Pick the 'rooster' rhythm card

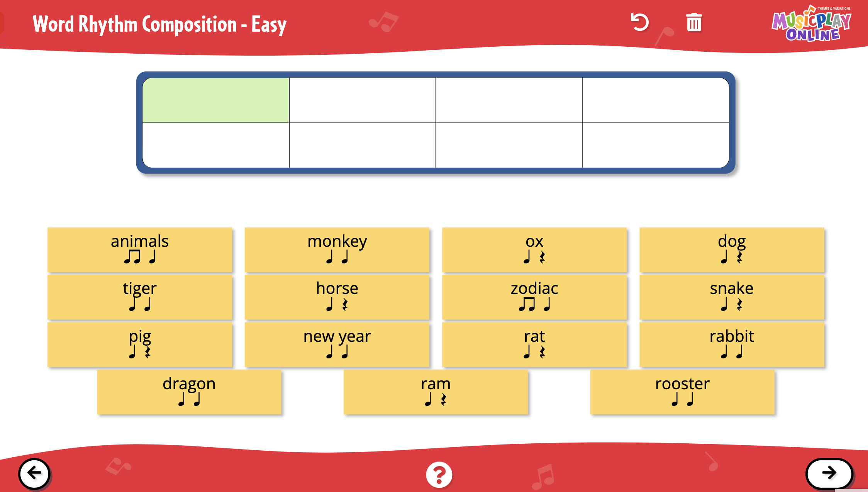(x=682, y=392)
